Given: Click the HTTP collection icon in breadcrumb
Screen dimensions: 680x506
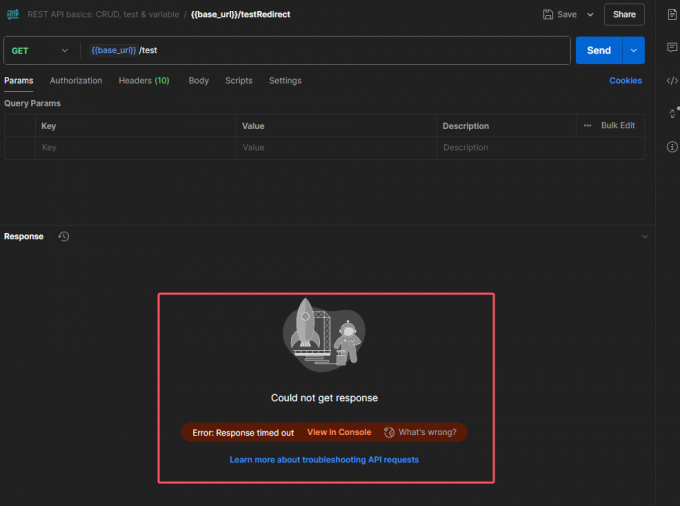Looking at the screenshot, I should pyautogui.click(x=13, y=14).
